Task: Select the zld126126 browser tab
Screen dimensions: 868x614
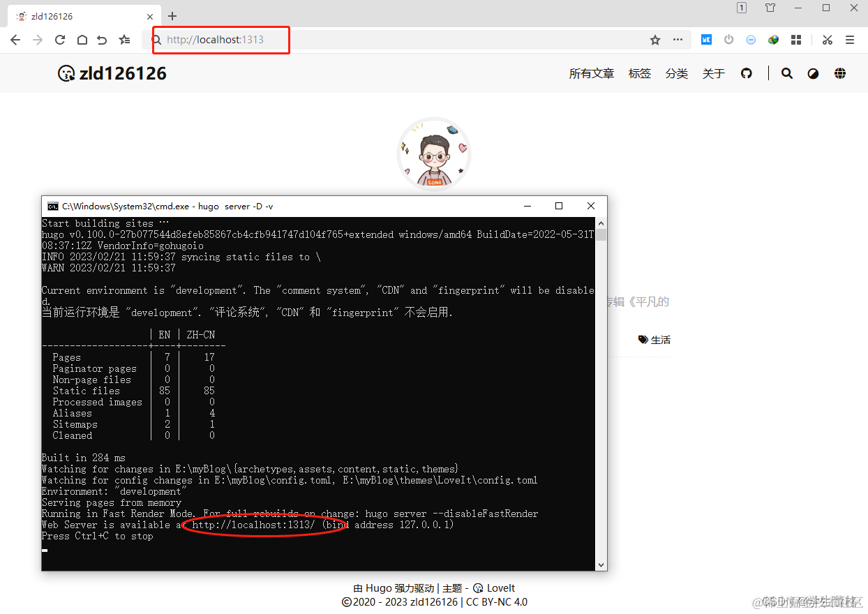Action: pos(84,15)
